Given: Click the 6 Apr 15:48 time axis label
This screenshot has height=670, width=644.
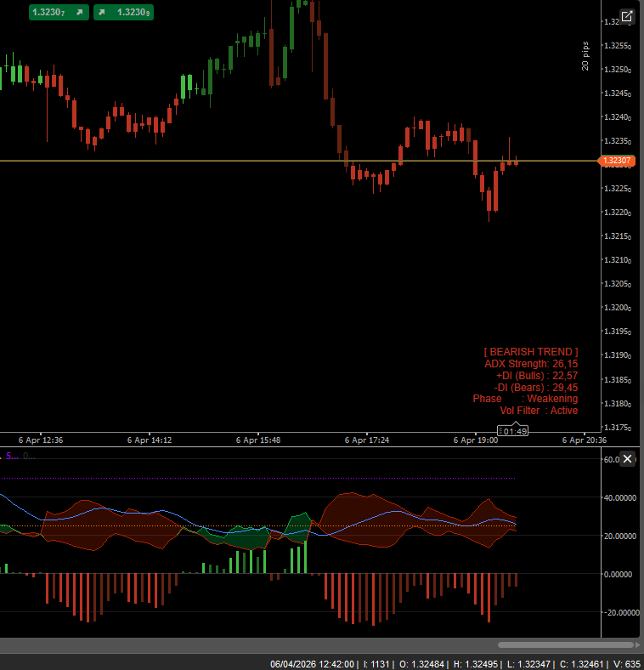Looking at the screenshot, I should click(258, 440).
